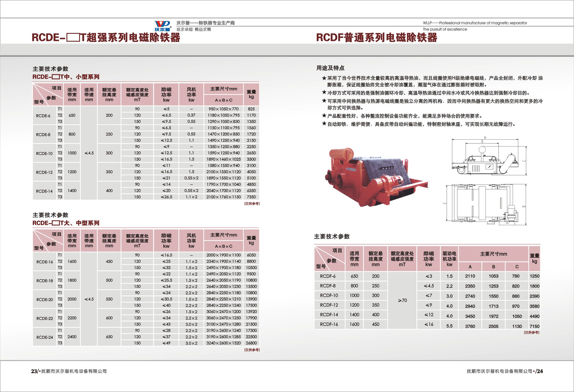Screen dimensions: 574x392
Task: Click the title RCDF普通系列电磁除铁器
Action: [377, 37]
